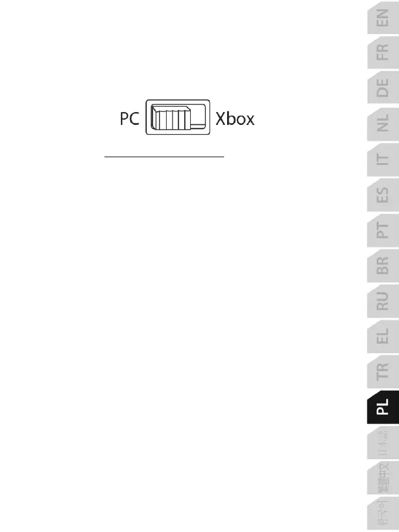Click the horizontal divider line below switch
The height and width of the screenshot is (532, 399).
[164, 157]
